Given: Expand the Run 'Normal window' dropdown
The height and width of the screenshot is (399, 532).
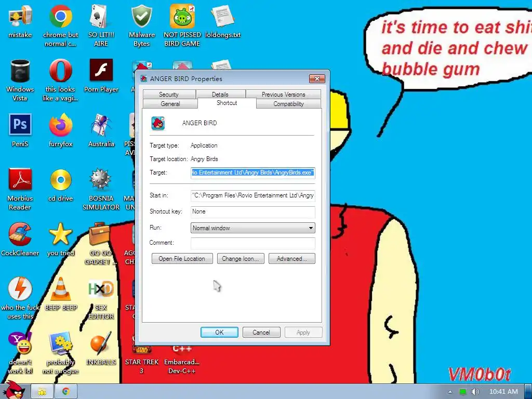Looking at the screenshot, I should (x=253, y=228).
